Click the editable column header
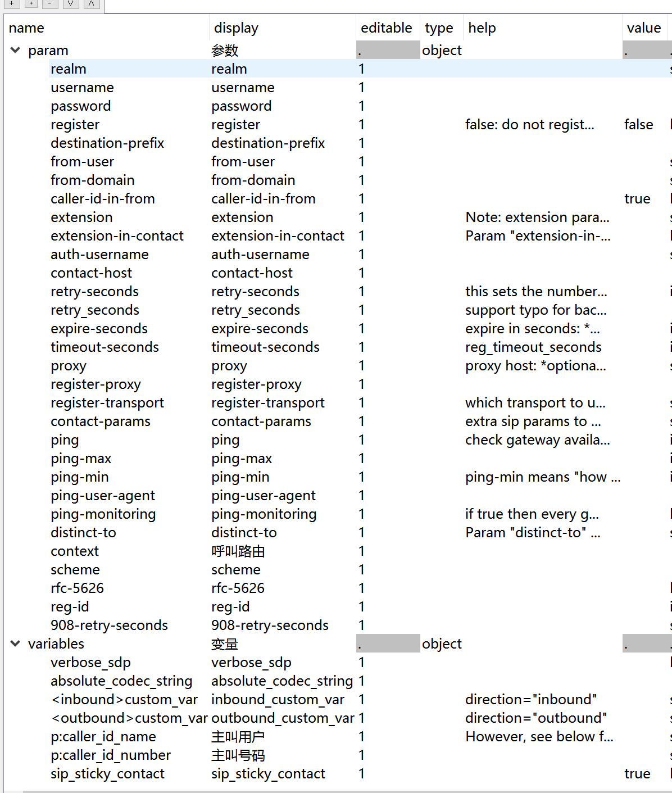This screenshot has width=672, height=793. [x=387, y=28]
